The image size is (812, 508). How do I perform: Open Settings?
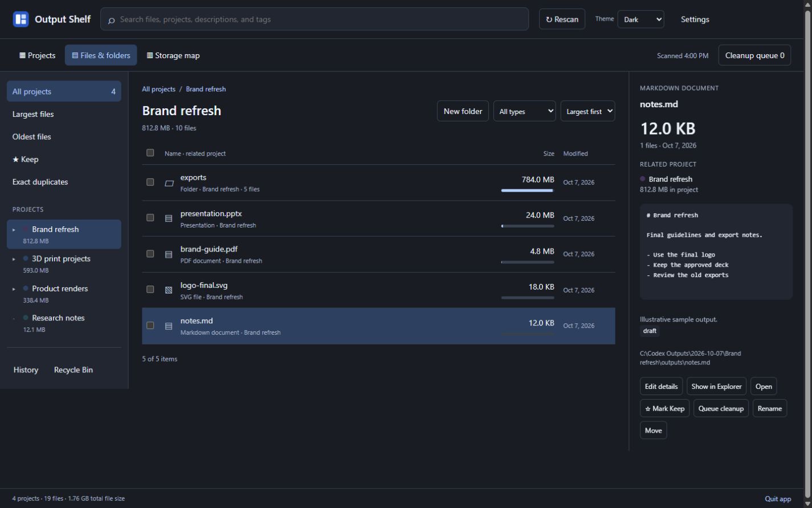(695, 19)
